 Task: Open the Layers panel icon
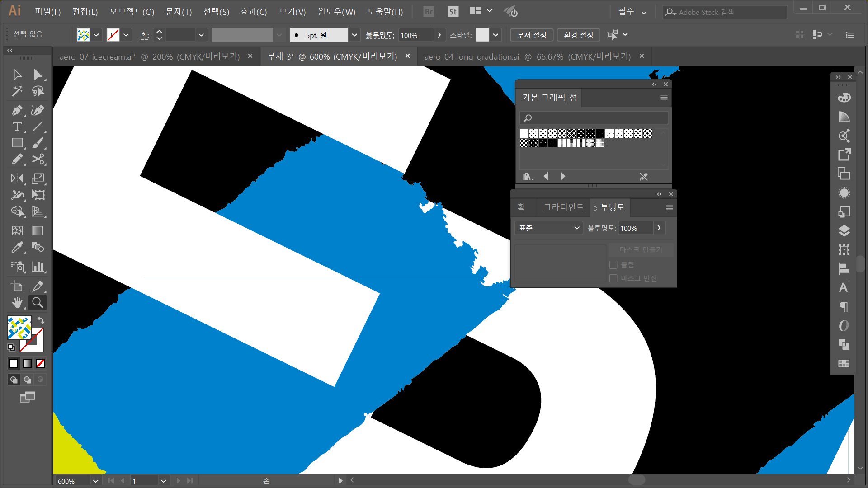pos(844,231)
